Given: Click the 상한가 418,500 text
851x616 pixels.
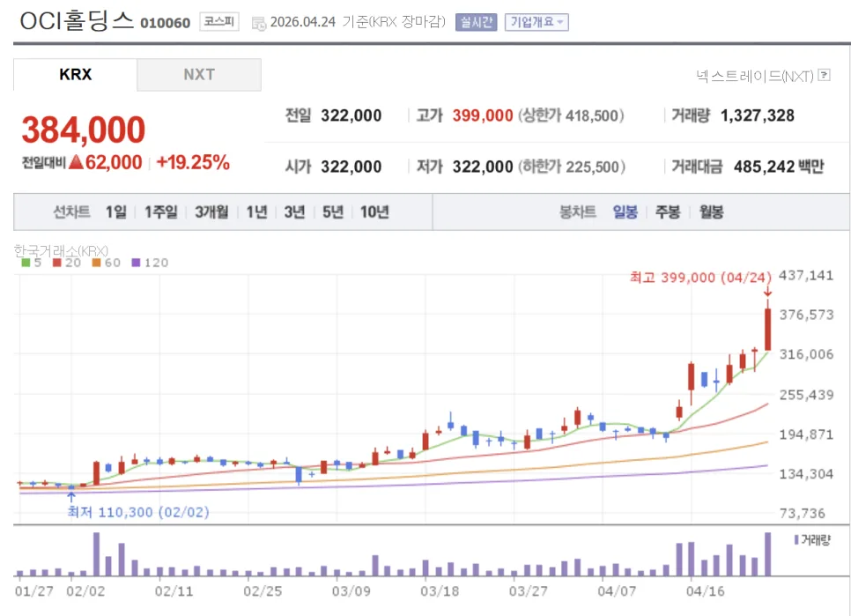Looking at the screenshot, I should click(571, 115).
